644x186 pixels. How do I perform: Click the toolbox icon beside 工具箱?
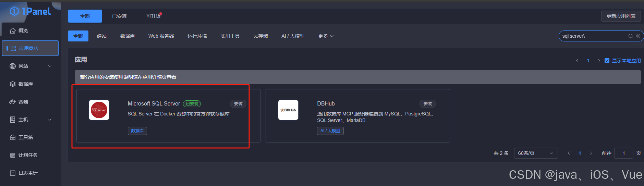[x=13, y=137]
